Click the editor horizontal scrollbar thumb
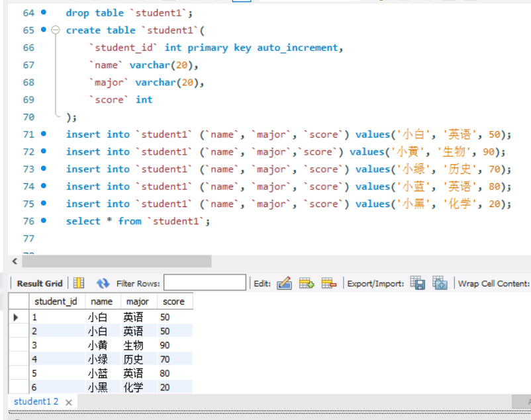The height and width of the screenshot is (420, 531). point(117,261)
